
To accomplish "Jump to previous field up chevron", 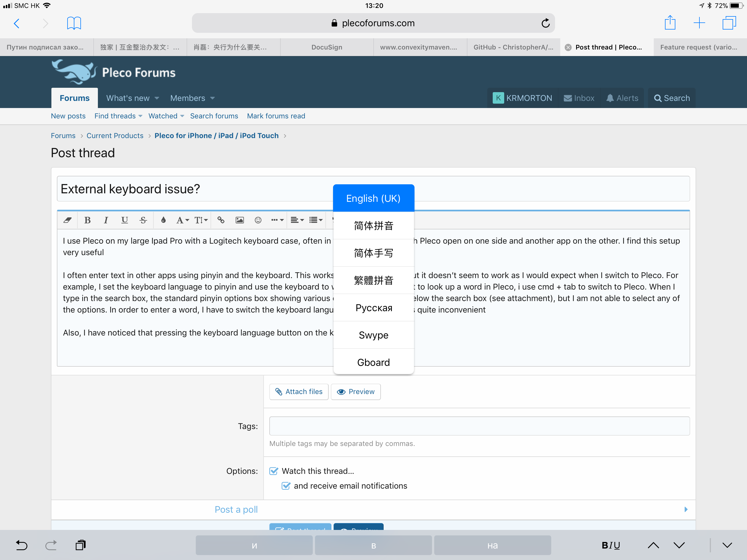I will [653, 545].
